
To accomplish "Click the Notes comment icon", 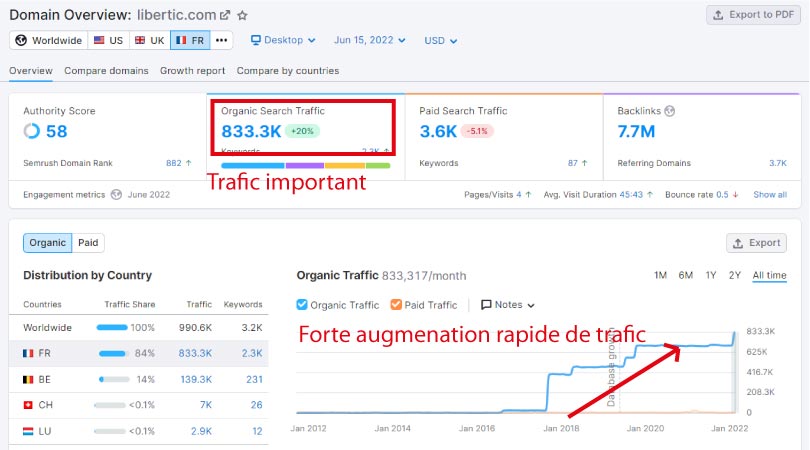I will coord(486,305).
